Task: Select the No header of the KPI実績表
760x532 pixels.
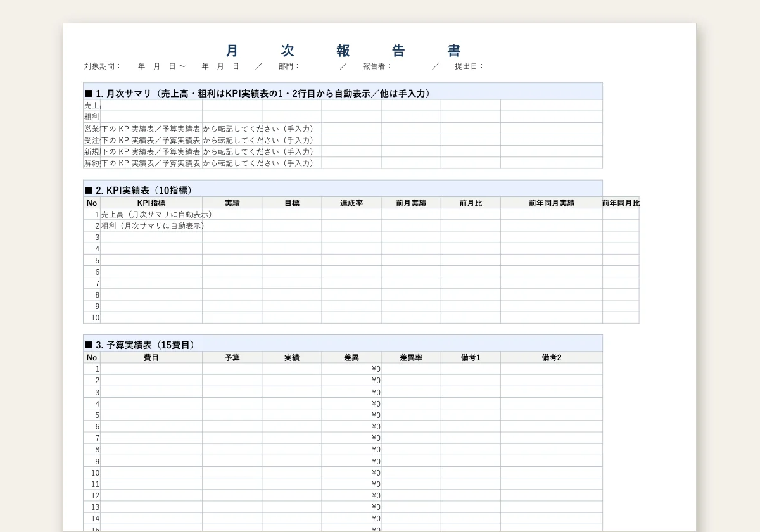Action: (92, 203)
